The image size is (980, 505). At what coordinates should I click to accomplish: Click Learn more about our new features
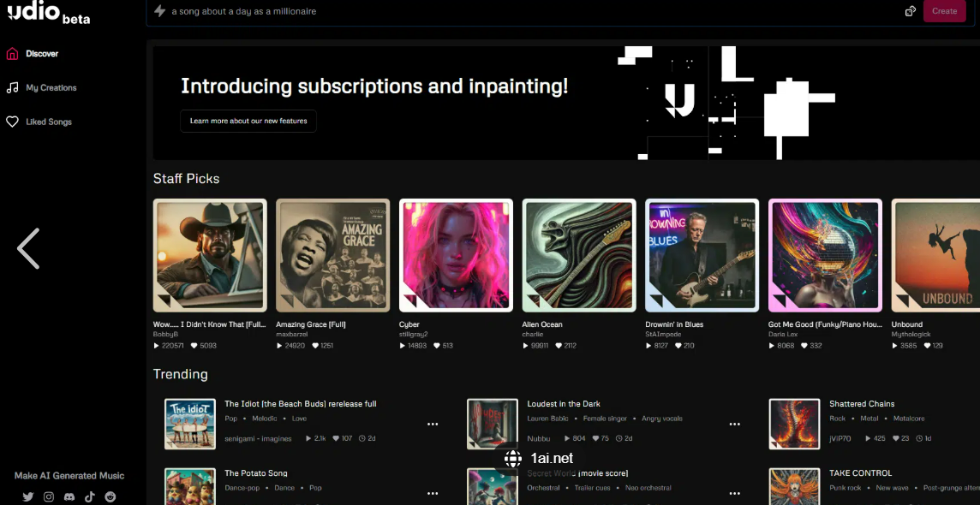click(248, 121)
